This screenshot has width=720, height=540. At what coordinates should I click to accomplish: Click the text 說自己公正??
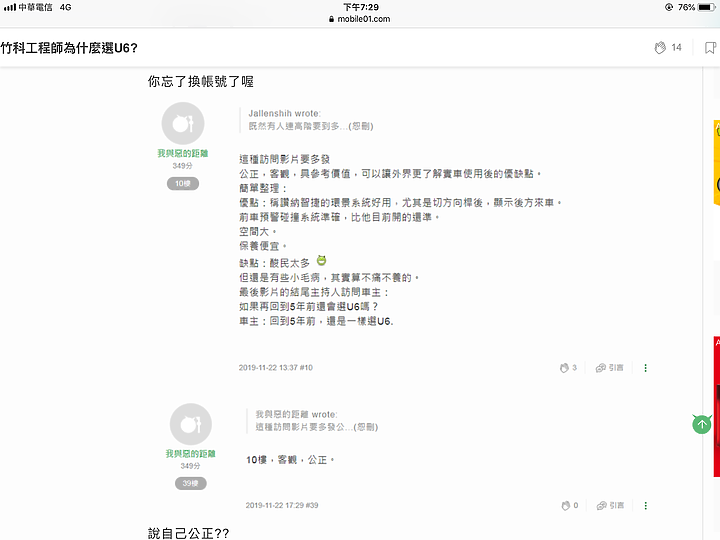point(189,534)
